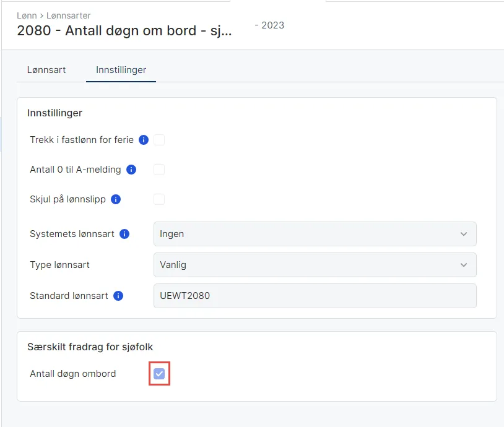The width and height of the screenshot is (504, 427).
Task: Expand the Type lønnsart dropdown showing Vanlig
Action: coord(315,265)
